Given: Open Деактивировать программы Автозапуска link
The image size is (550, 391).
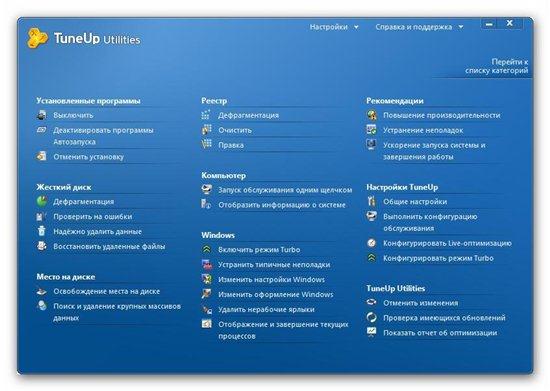Looking at the screenshot, I should (x=103, y=136).
